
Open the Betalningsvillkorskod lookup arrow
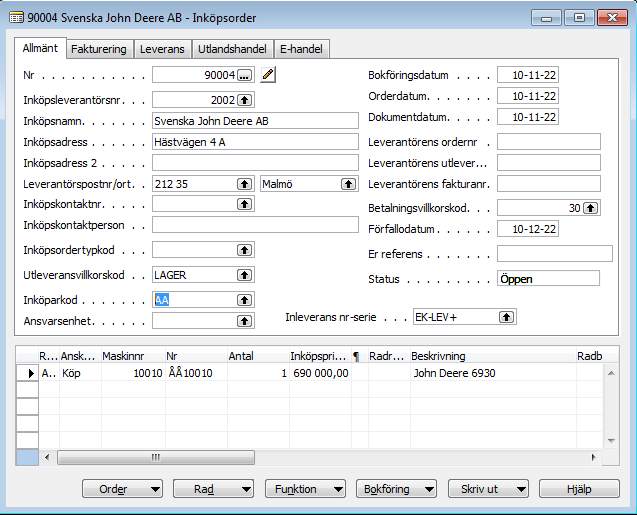(x=590, y=208)
